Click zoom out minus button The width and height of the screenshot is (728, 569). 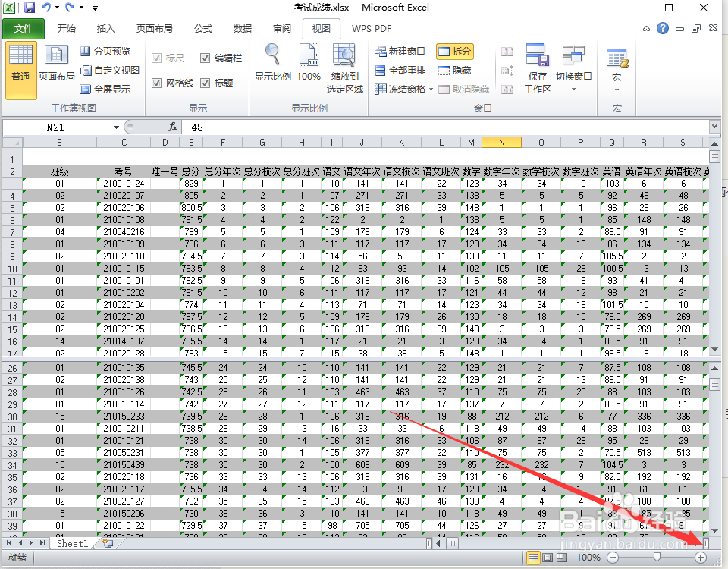click(613, 558)
